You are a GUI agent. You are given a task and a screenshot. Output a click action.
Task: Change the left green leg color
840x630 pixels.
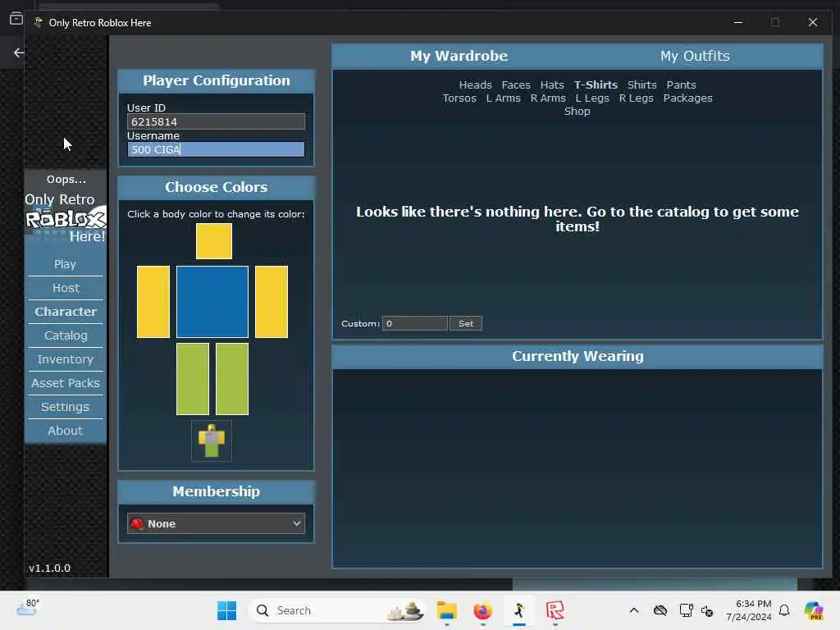pyautogui.click(x=192, y=379)
